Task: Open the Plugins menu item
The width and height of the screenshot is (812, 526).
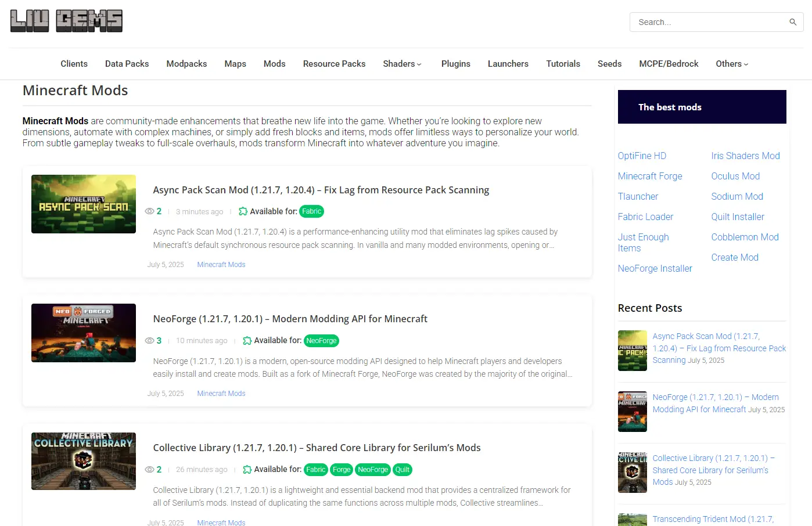Action: [455, 64]
